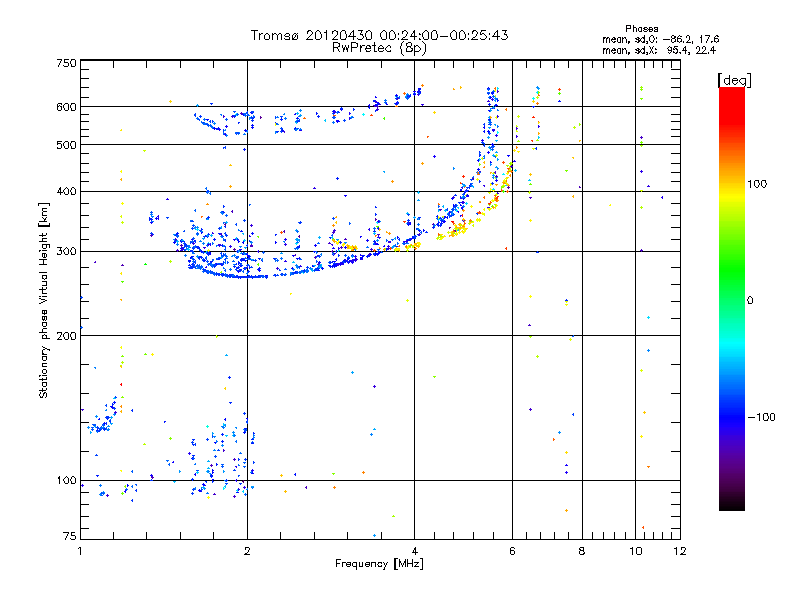Viewport: 800px width, 600px height.
Task: Click the y-axis label '600'
Action: tap(66, 107)
